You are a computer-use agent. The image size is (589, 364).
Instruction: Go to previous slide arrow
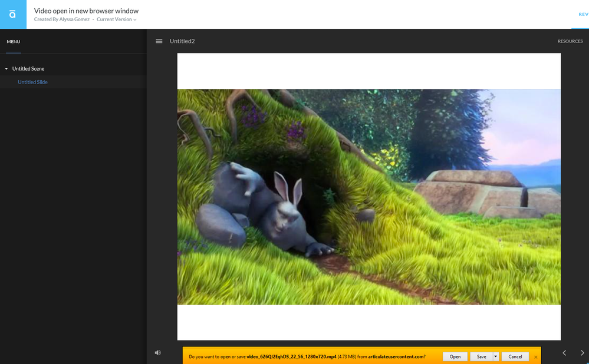564,353
